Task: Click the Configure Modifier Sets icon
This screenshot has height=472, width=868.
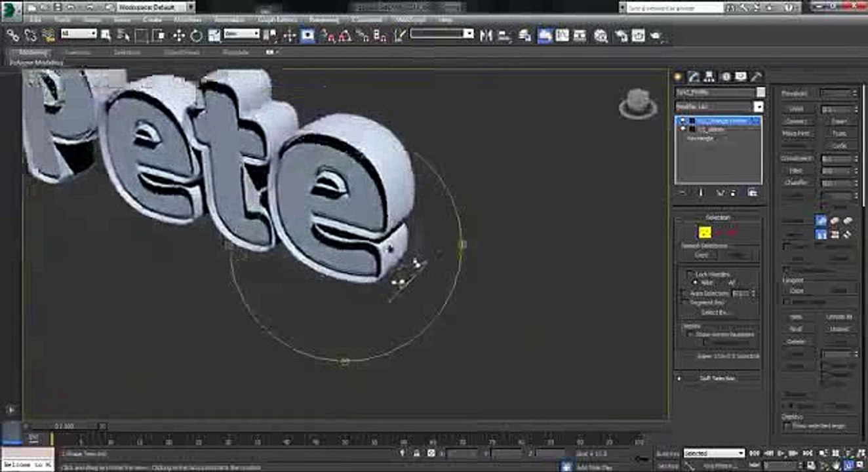Action: pyautogui.click(x=753, y=192)
